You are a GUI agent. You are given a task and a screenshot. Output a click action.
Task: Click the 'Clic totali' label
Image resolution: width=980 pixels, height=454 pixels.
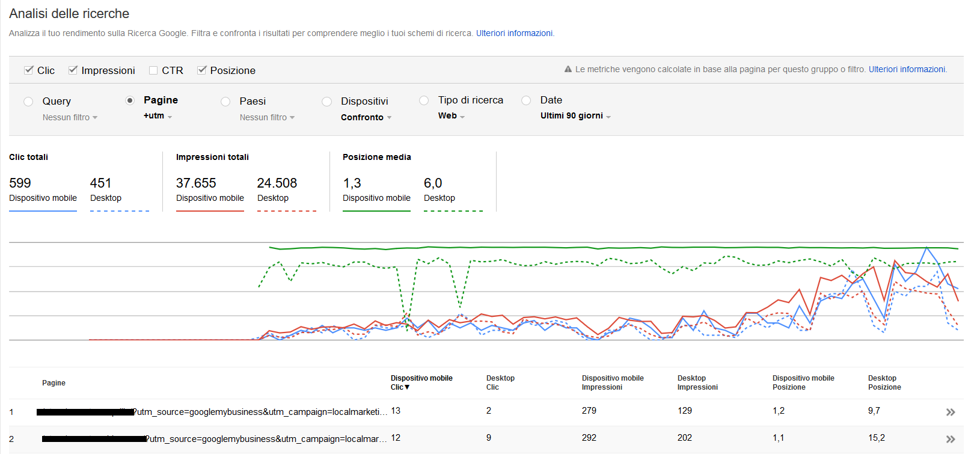coord(28,157)
